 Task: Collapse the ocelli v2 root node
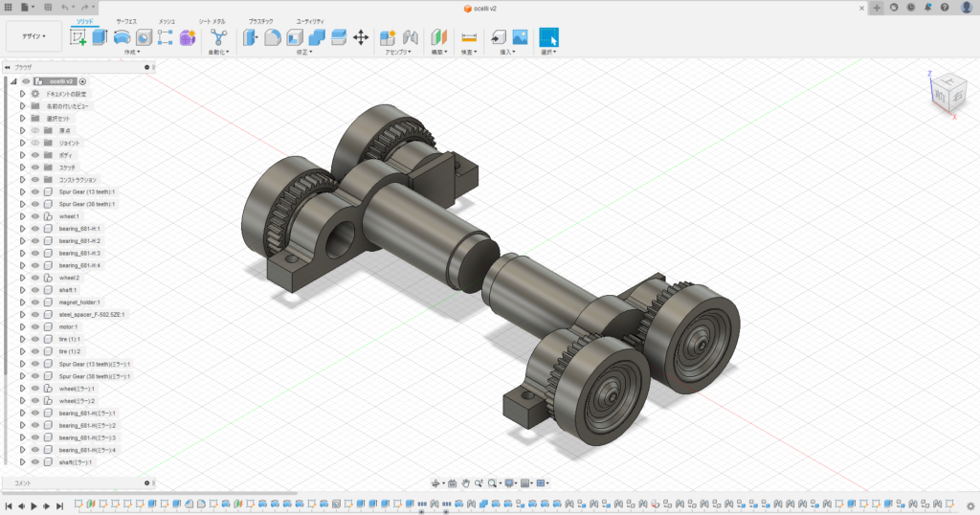coord(13,81)
